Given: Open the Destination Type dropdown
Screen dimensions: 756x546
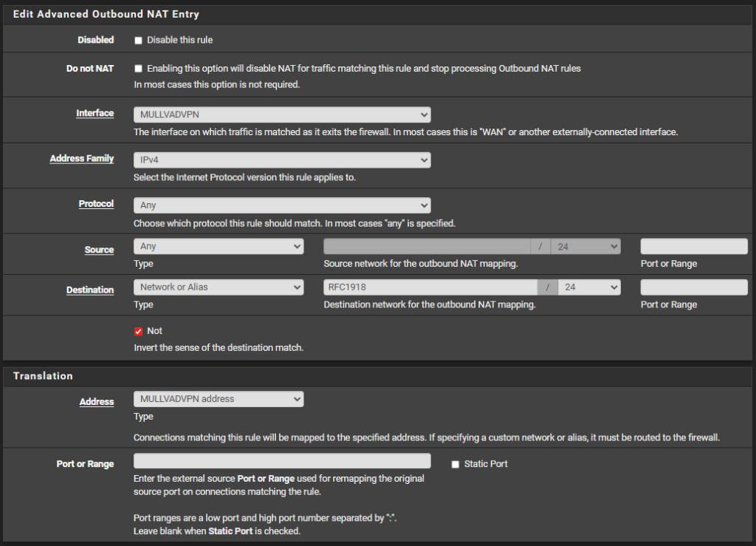Looking at the screenshot, I should tap(218, 287).
